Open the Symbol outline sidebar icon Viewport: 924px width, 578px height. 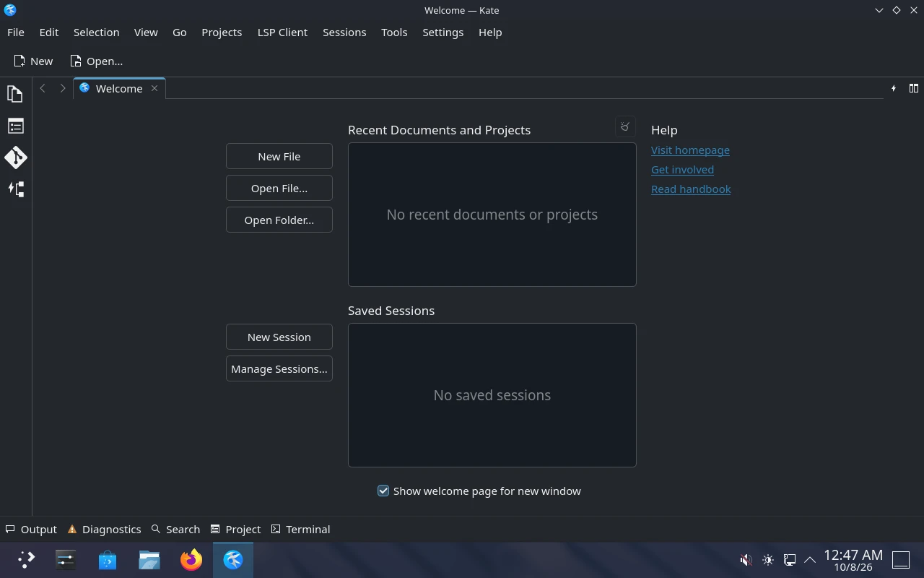15,189
